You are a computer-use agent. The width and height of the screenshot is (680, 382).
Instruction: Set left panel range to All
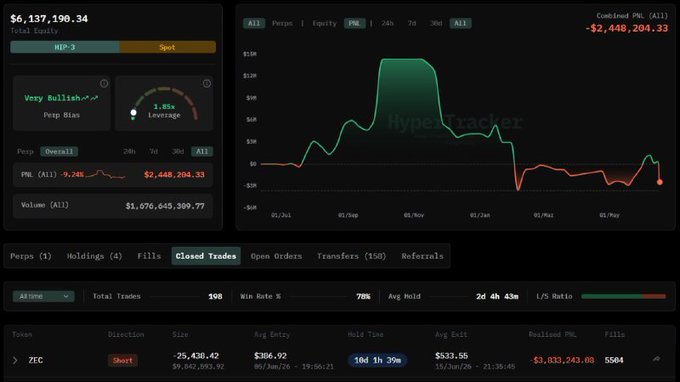point(202,151)
